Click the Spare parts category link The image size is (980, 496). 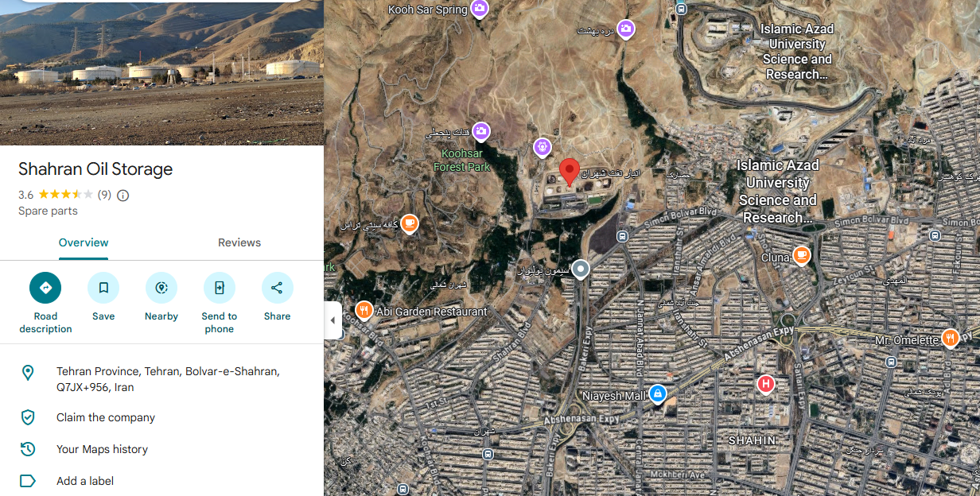(x=48, y=211)
